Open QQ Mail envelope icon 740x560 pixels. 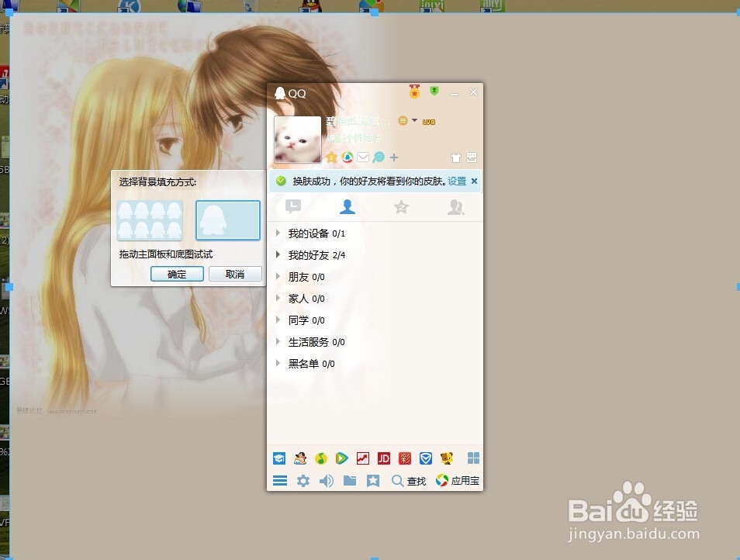click(363, 157)
